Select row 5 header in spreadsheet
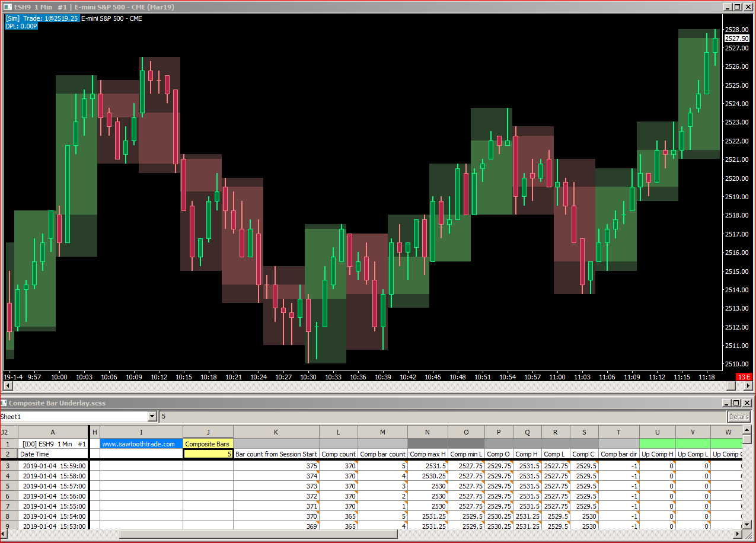 point(9,485)
